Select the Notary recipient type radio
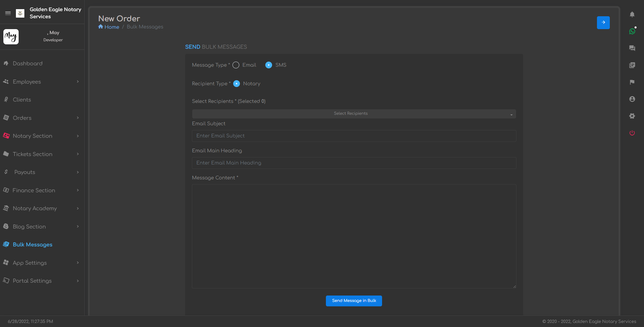This screenshot has height=327, width=644. pos(237,84)
